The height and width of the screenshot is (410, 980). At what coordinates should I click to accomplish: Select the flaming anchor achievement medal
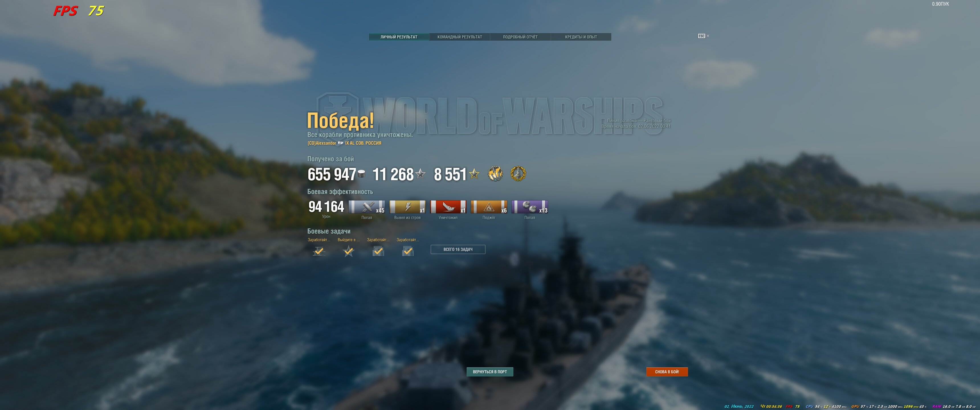pyautogui.click(x=495, y=174)
